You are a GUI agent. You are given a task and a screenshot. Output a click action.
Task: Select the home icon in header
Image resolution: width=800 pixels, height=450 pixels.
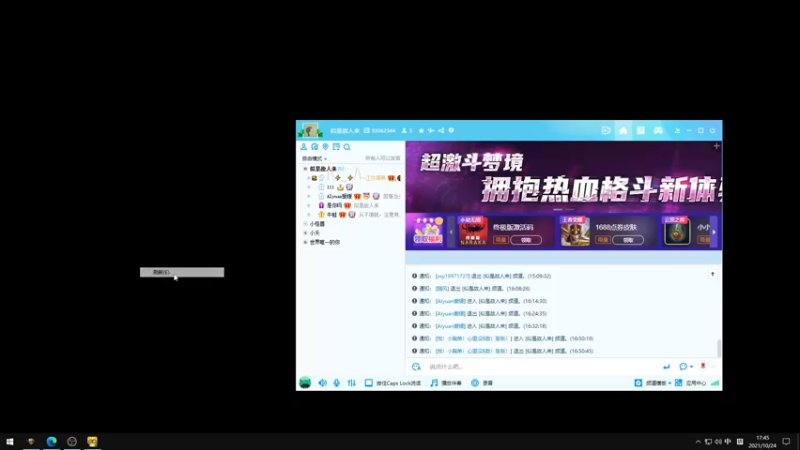623,131
